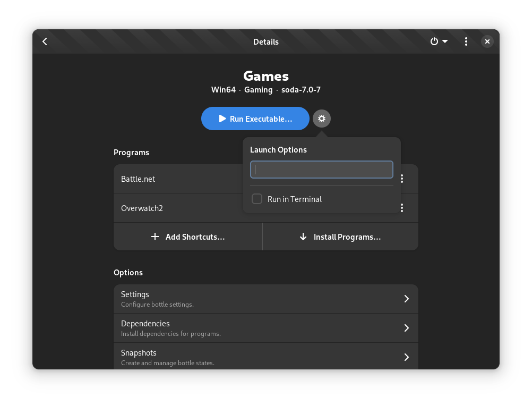Close the Details window

coord(487,41)
